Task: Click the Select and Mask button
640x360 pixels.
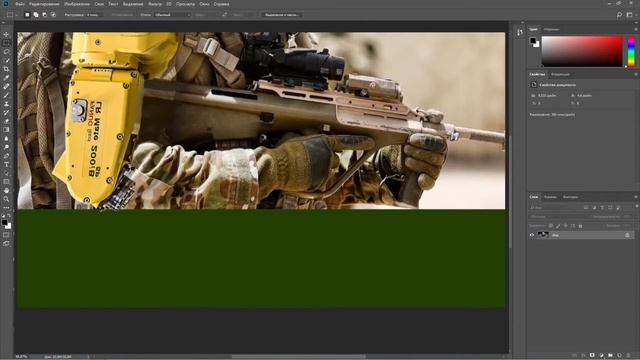Action: 281,15
